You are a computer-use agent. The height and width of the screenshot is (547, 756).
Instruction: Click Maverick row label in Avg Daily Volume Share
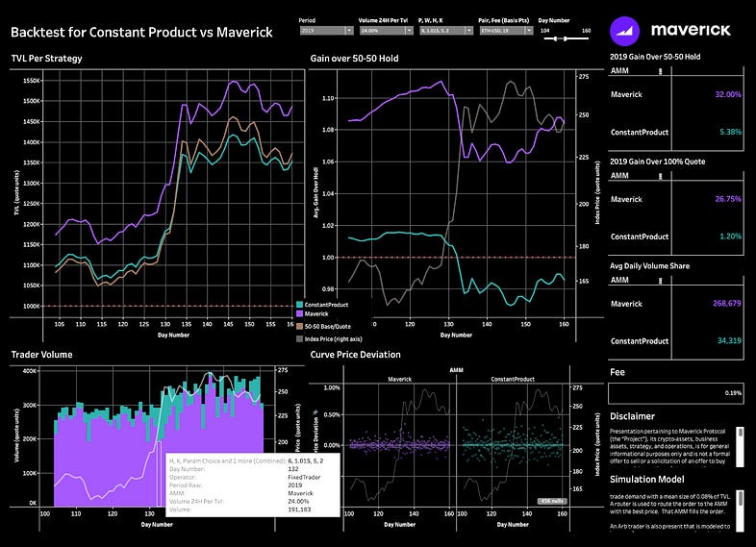click(626, 304)
